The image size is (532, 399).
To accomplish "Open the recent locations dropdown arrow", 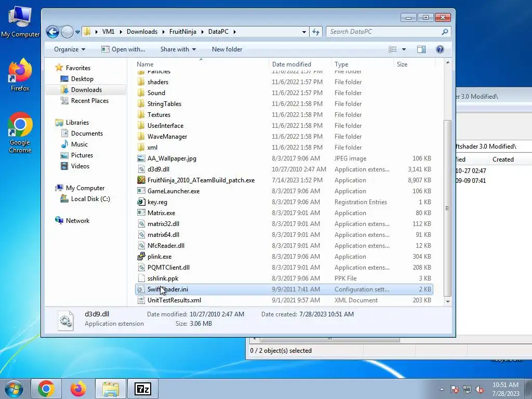I will pyautogui.click(x=78, y=32).
